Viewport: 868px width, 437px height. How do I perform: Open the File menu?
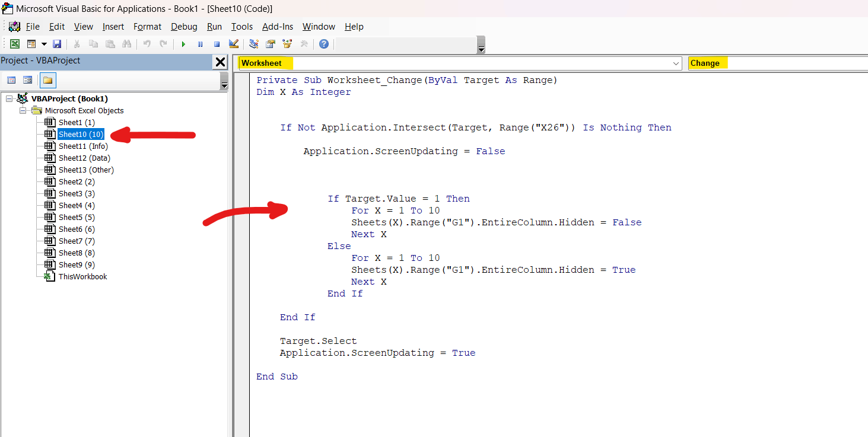[32, 27]
